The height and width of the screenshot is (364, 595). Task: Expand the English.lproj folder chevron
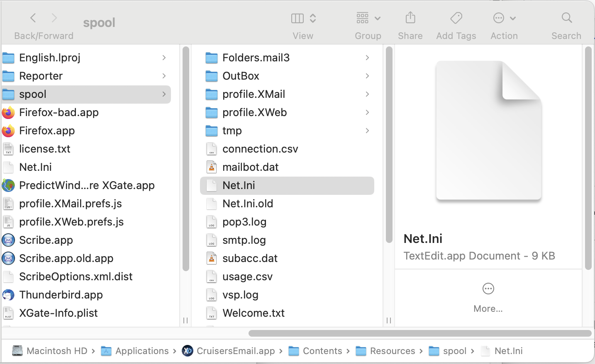[164, 58]
